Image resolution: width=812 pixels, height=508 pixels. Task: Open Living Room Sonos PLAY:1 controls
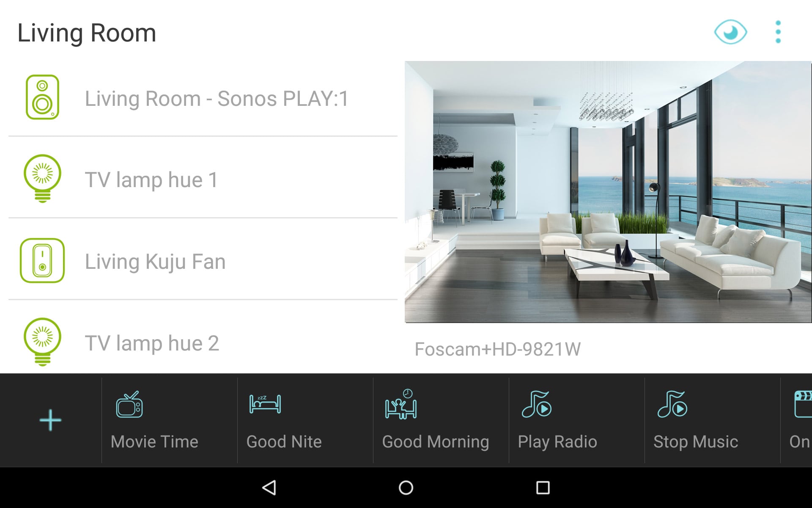205,97
